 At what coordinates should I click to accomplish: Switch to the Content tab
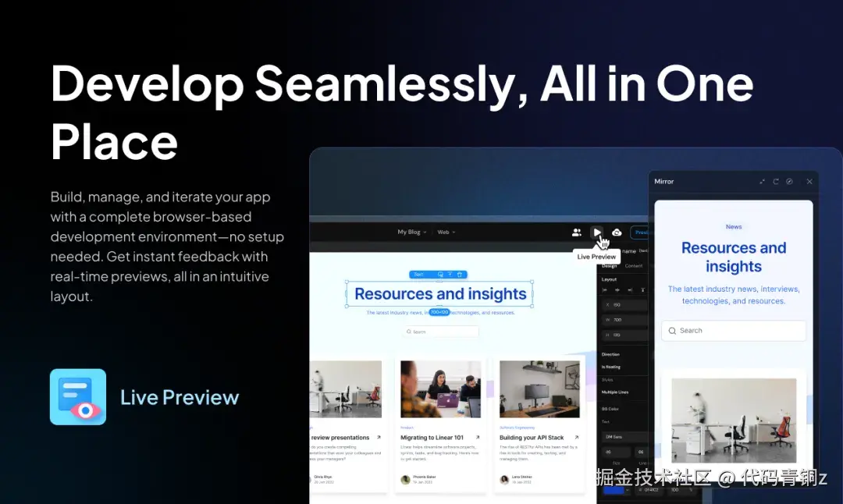(x=634, y=266)
